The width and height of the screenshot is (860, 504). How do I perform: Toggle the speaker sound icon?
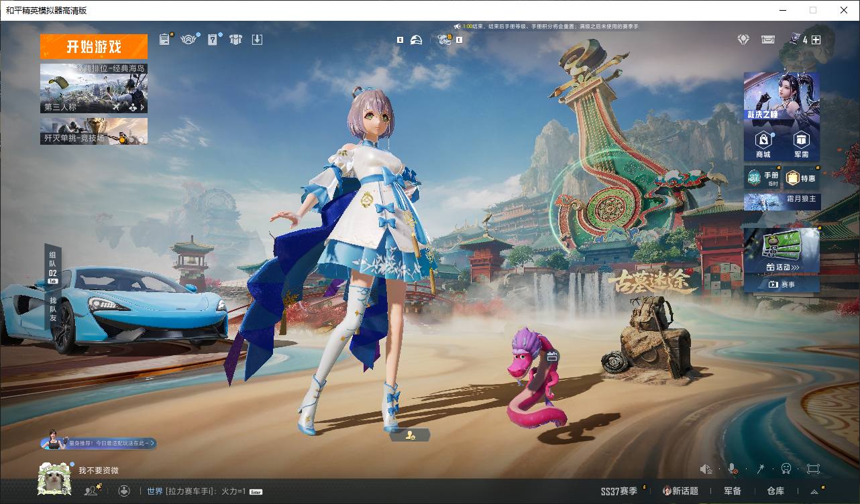pyautogui.click(x=706, y=468)
